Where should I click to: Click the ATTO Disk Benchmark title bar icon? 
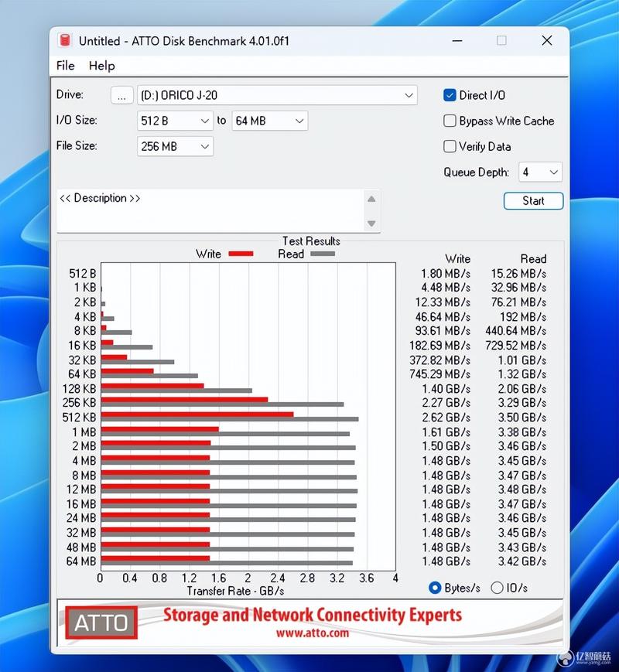(x=65, y=40)
